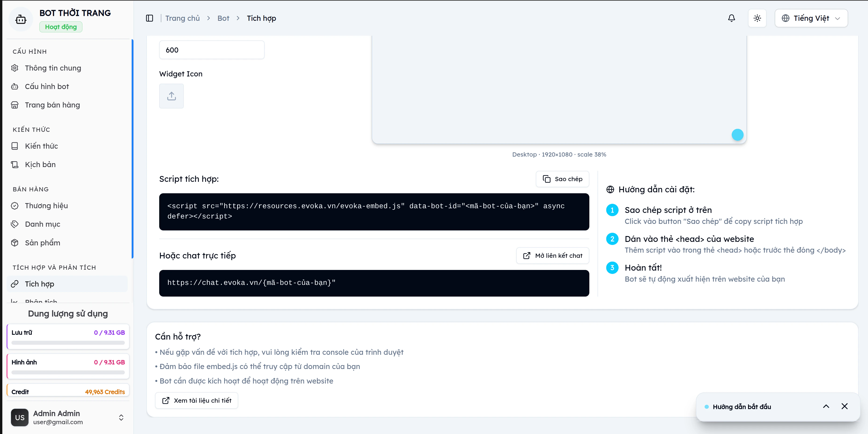Click the US user avatar
This screenshot has height=434, width=868.
tap(20, 417)
